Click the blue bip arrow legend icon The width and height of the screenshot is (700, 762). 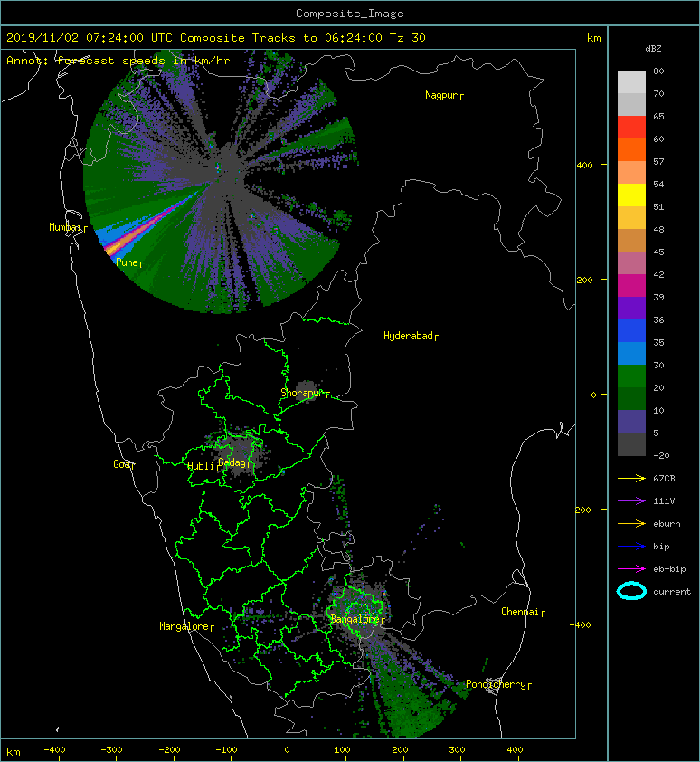631,547
